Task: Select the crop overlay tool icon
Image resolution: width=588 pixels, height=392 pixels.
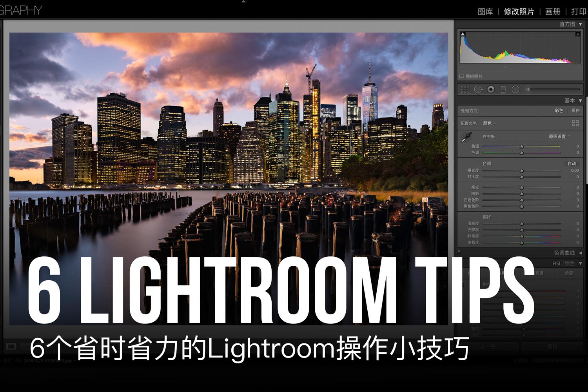Action: [x=465, y=89]
